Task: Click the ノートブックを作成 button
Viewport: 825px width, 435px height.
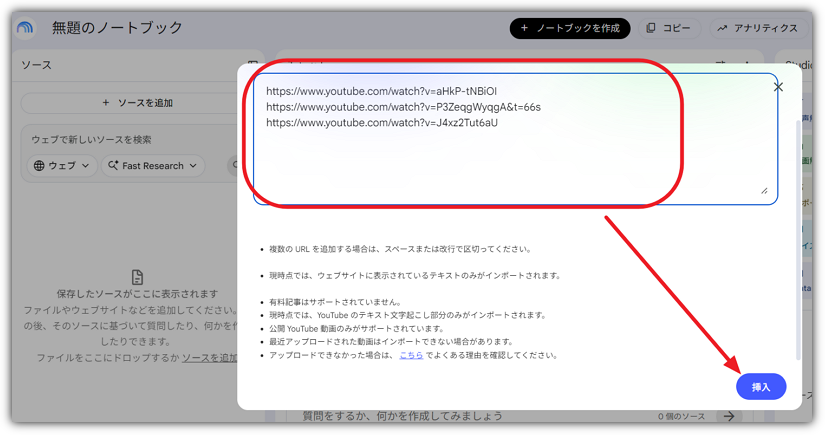Action: (x=570, y=28)
